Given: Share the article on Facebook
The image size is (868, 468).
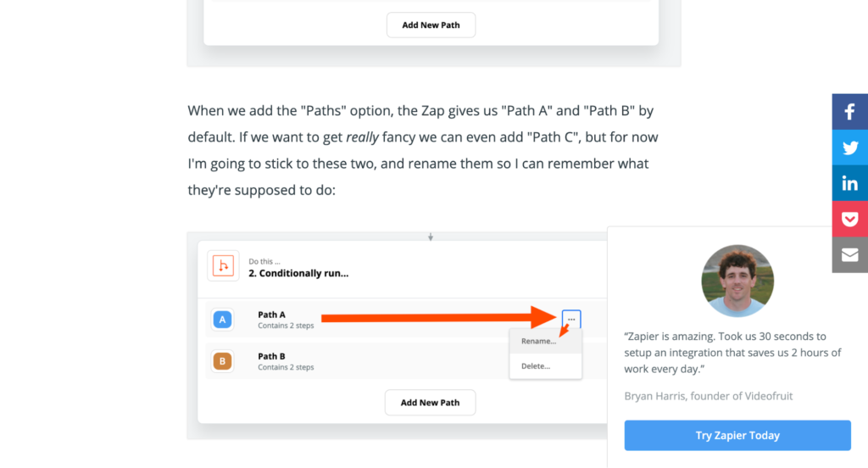Looking at the screenshot, I should [849, 112].
